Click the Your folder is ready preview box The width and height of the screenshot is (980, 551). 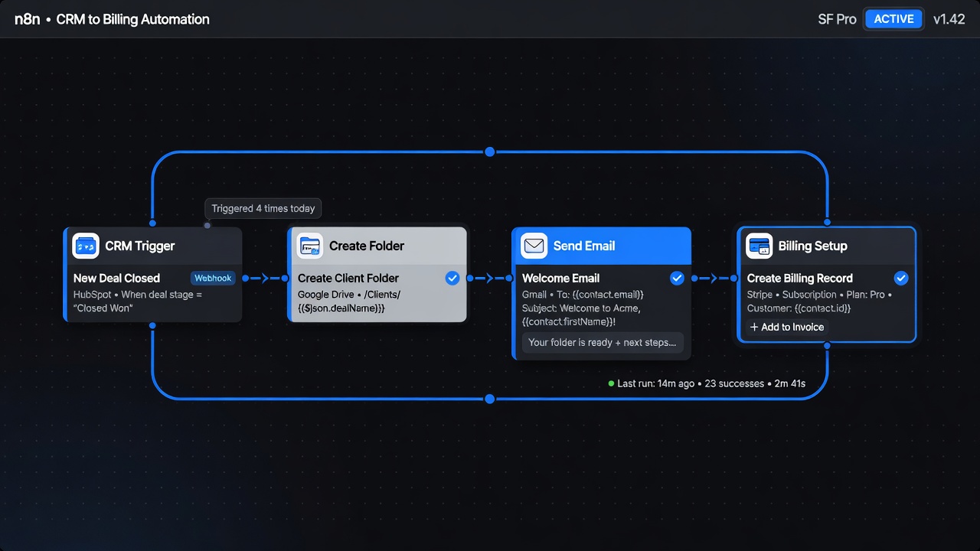point(603,342)
